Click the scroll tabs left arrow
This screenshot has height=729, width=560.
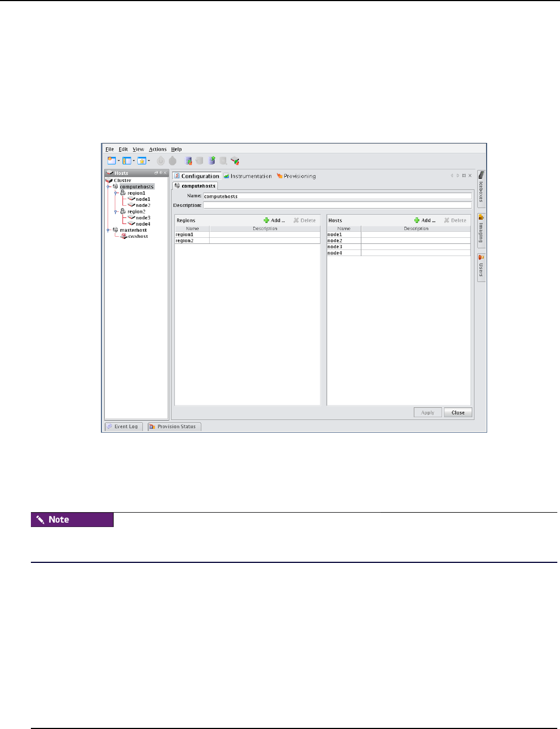(452, 175)
